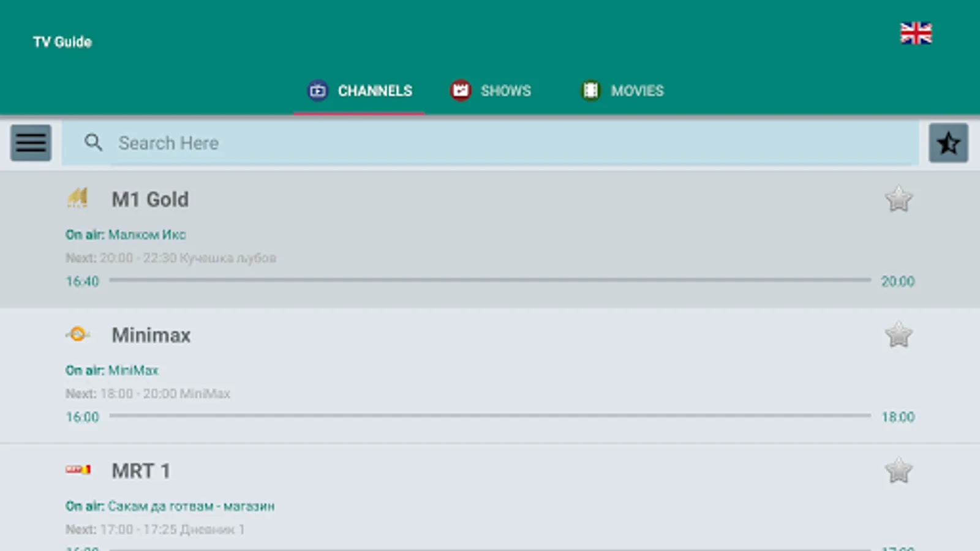Image resolution: width=980 pixels, height=551 pixels.
Task: Click the 20:00 end time on M1 Gold
Action: (898, 281)
